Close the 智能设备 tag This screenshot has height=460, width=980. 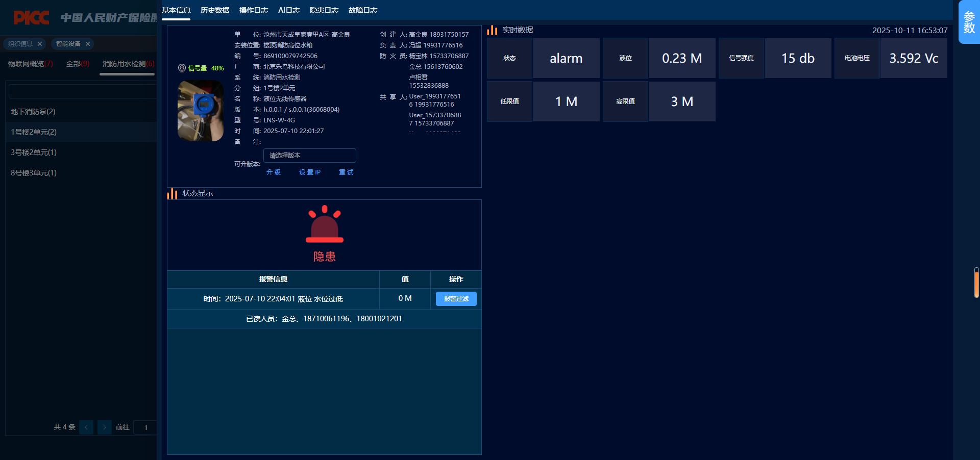click(88, 44)
